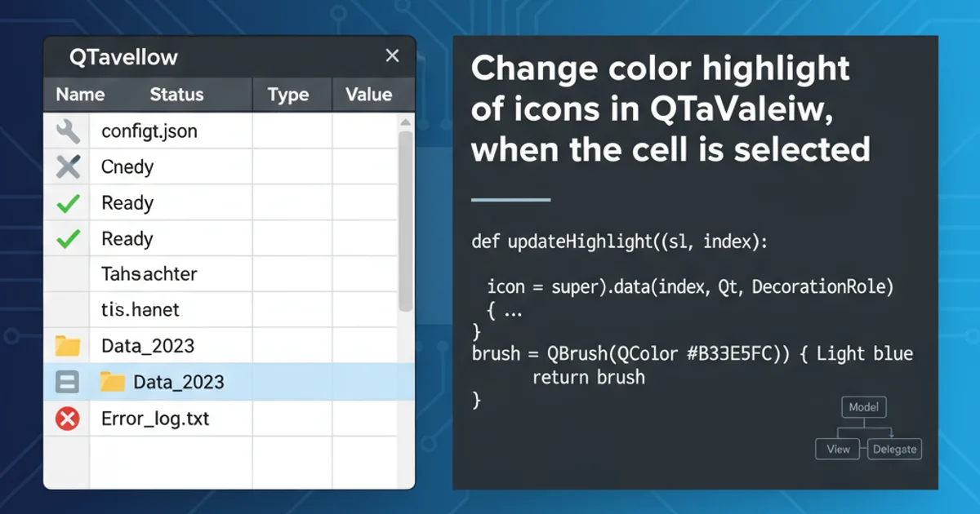
Task: Click the gray X icon beside Cnedy
Action: coord(67,167)
